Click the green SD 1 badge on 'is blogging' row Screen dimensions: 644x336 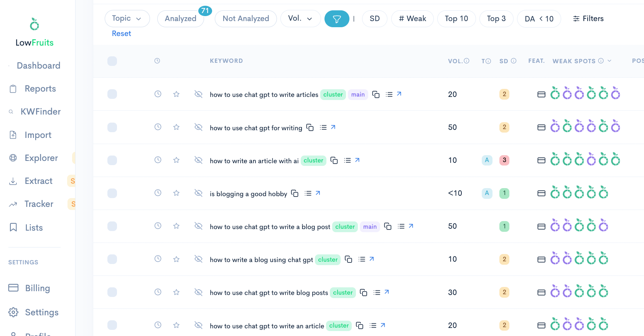coord(504,193)
